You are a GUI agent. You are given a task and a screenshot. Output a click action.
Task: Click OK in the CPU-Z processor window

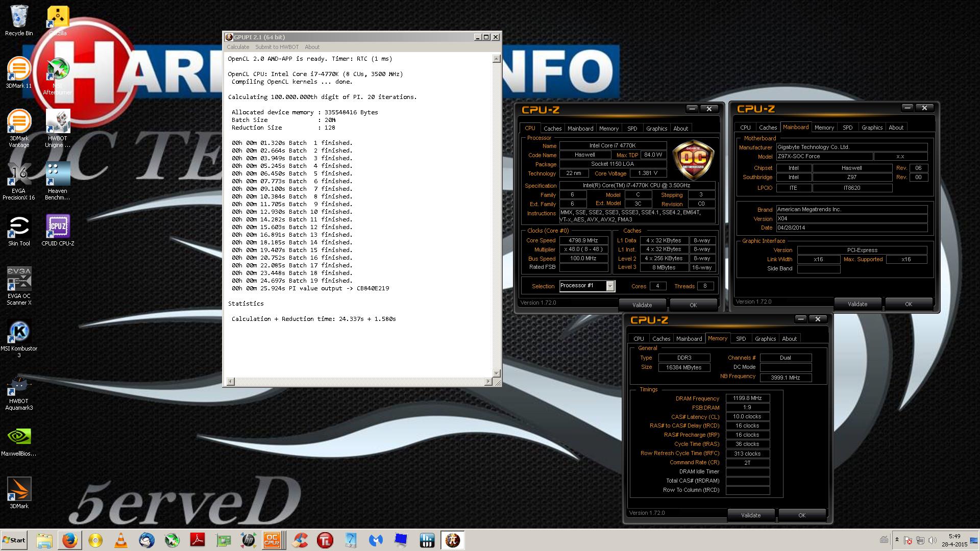[x=693, y=305]
